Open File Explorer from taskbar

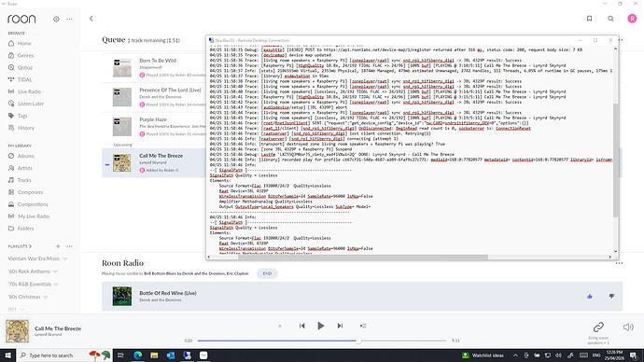click(x=154, y=355)
